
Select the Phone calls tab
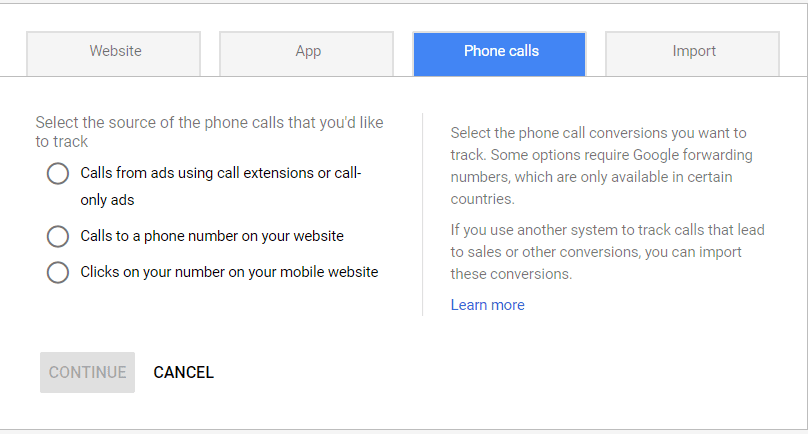click(499, 54)
